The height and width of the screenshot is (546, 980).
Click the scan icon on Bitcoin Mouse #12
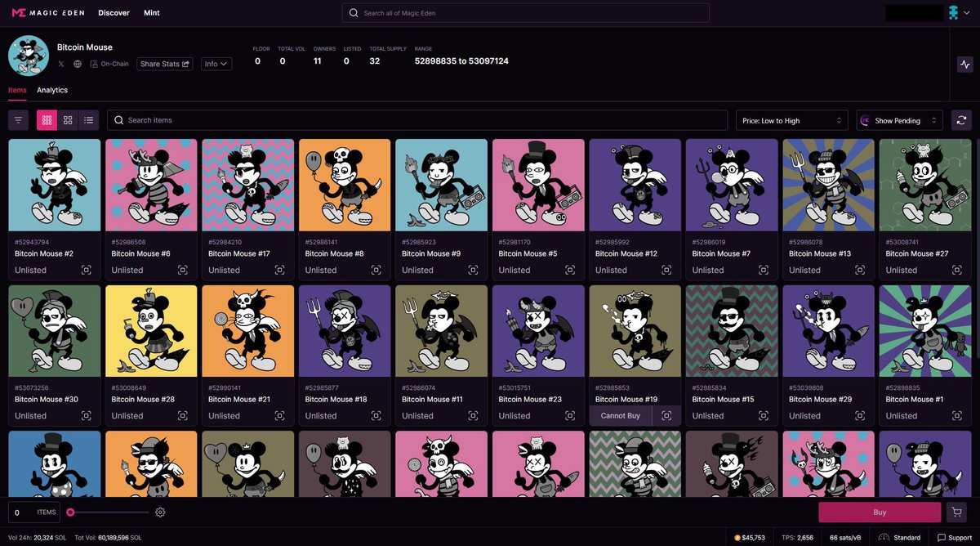(x=666, y=270)
